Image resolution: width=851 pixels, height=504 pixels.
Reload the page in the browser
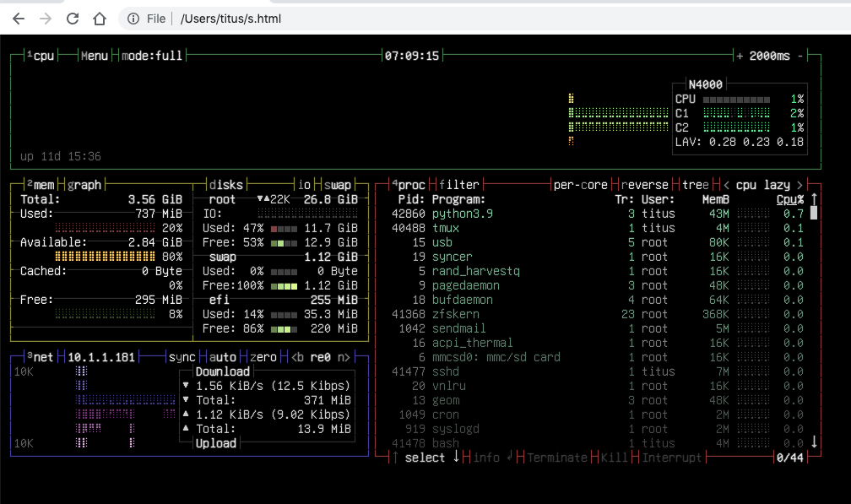coord(73,18)
